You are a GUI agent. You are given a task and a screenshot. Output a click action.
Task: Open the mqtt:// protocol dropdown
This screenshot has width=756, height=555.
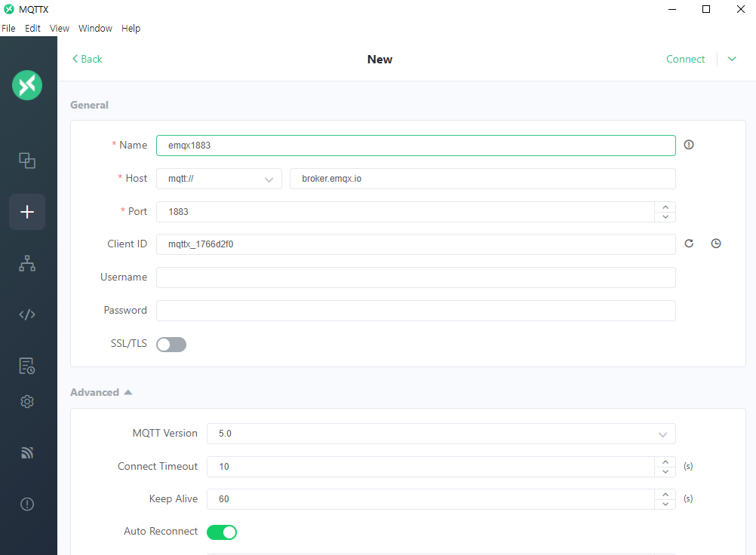point(219,179)
